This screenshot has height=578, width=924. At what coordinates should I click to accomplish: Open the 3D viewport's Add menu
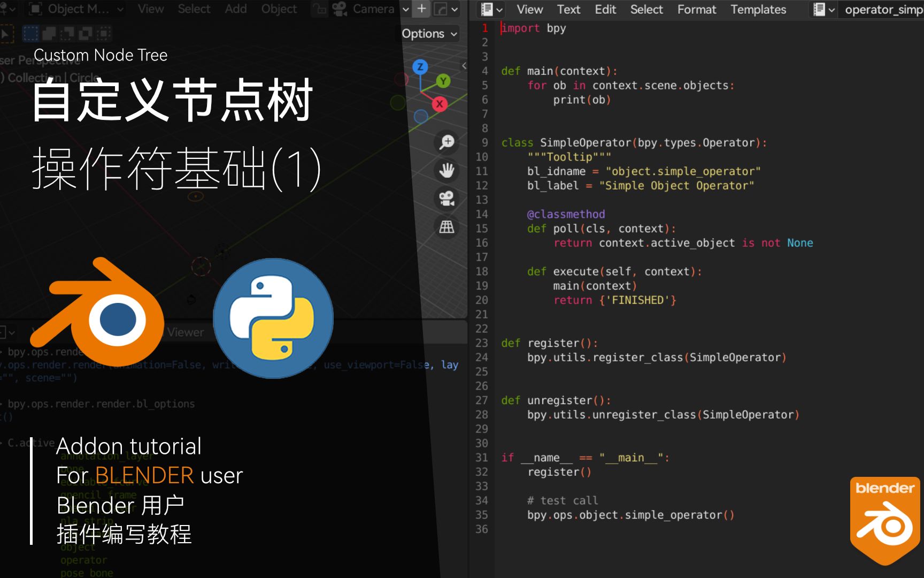point(235,9)
